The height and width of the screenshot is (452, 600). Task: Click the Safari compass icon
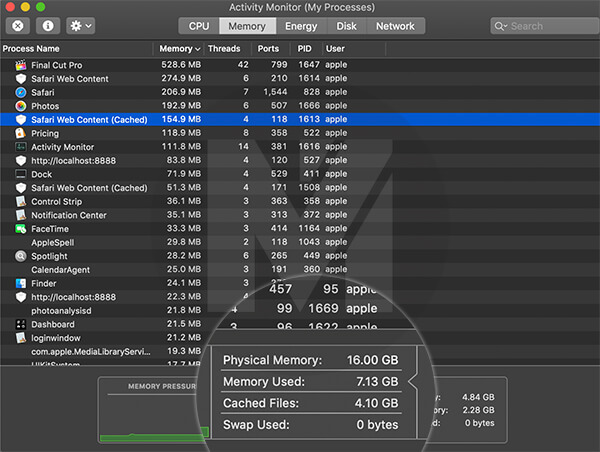[21, 92]
